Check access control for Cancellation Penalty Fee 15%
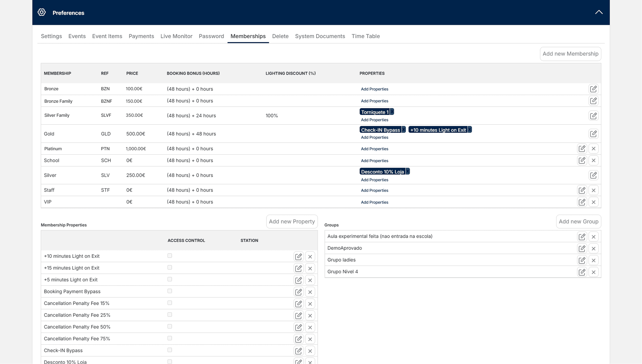The image size is (642, 364). tap(170, 303)
